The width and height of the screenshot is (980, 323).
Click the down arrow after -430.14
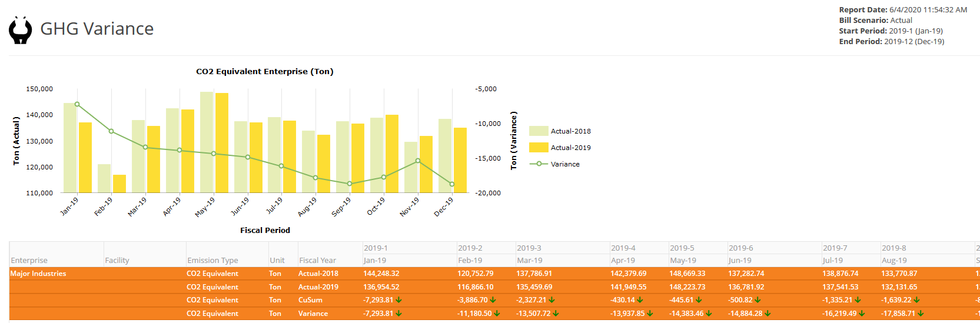pyautogui.click(x=640, y=300)
